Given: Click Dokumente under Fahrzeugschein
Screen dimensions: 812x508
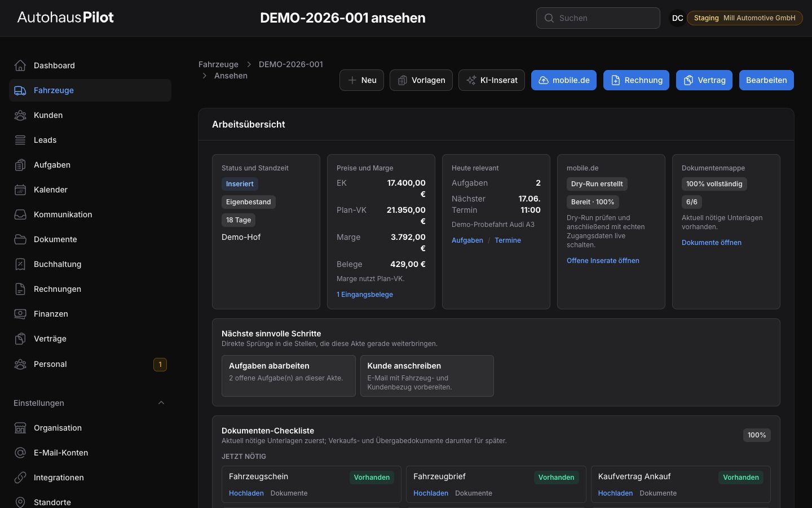Looking at the screenshot, I should point(289,493).
